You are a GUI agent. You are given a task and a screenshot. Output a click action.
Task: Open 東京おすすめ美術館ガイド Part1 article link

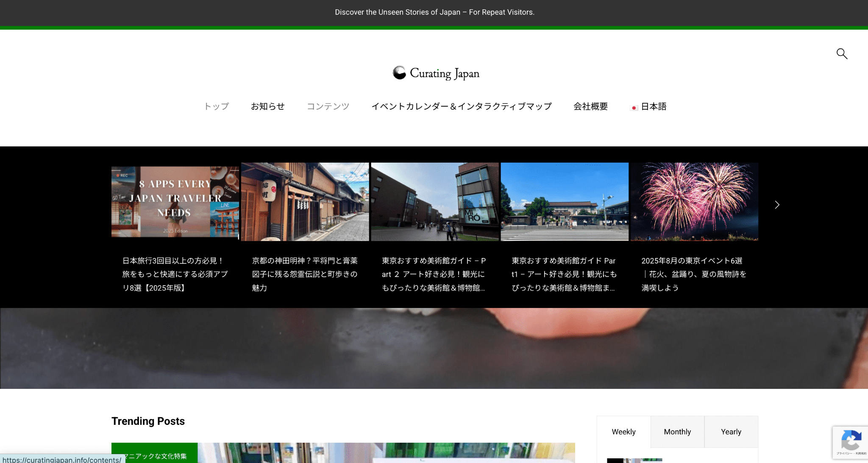[564, 274]
